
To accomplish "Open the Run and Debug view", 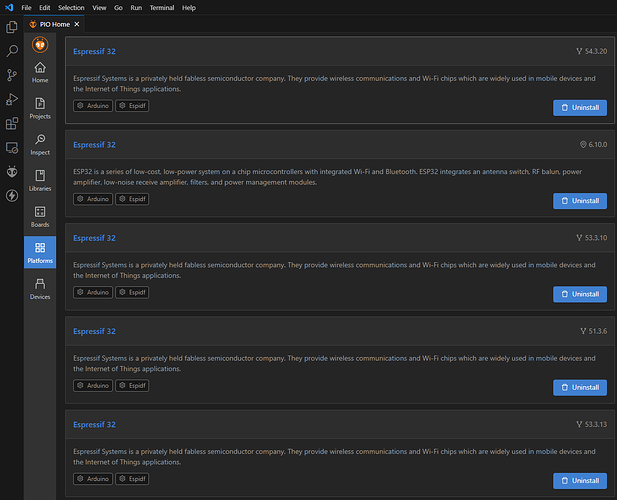I will [x=12, y=99].
